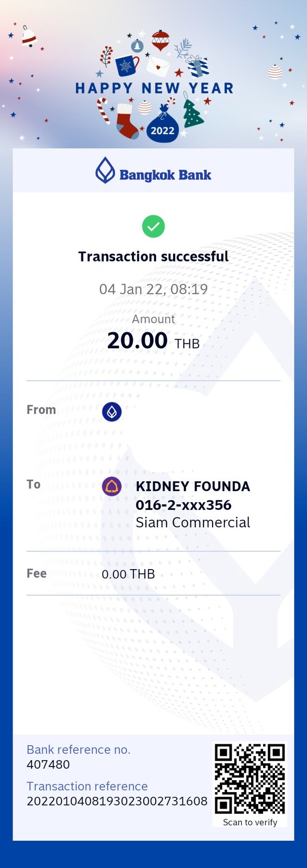
Task: Click the blue snowflake mug graphic
Action: point(127,65)
